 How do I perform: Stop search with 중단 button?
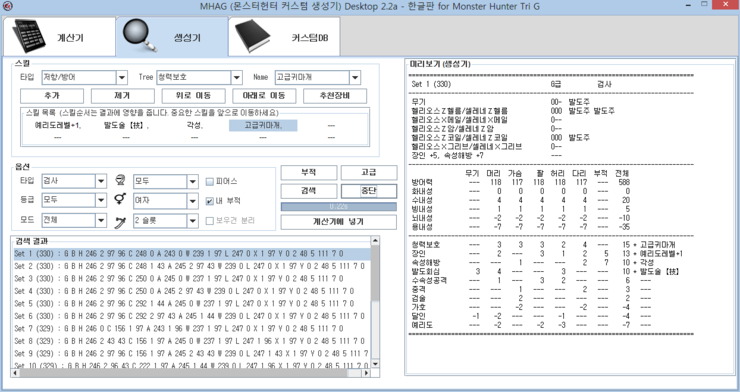coord(369,191)
